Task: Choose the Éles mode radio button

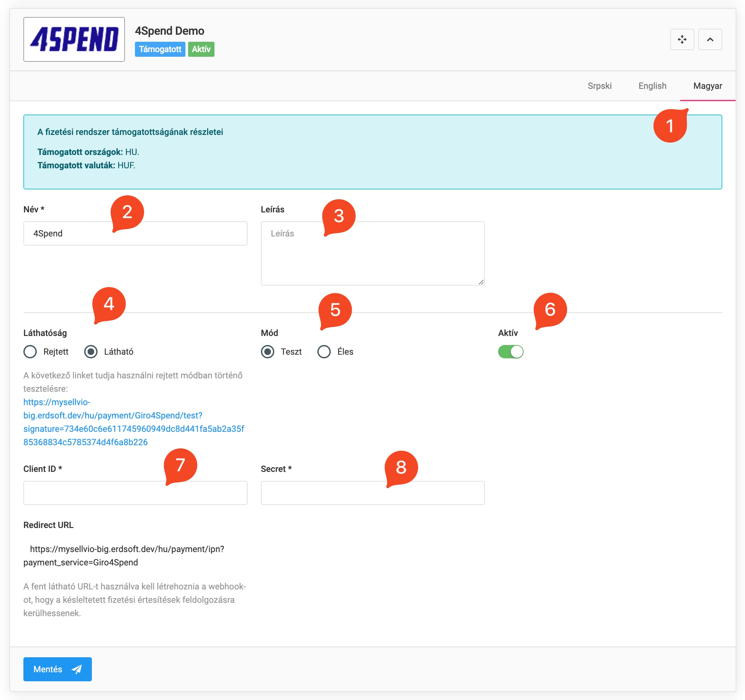Action: [324, 352]
